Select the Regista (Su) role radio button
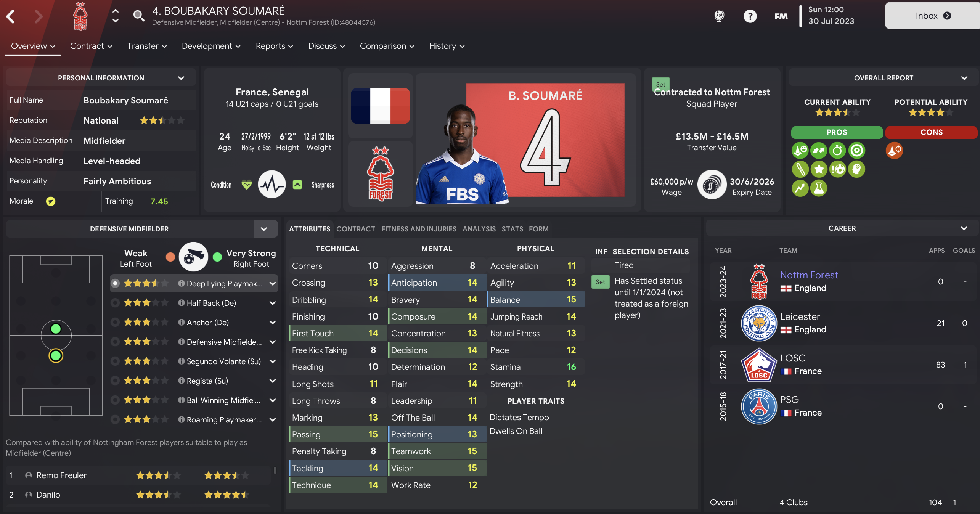 coord(115,381)
